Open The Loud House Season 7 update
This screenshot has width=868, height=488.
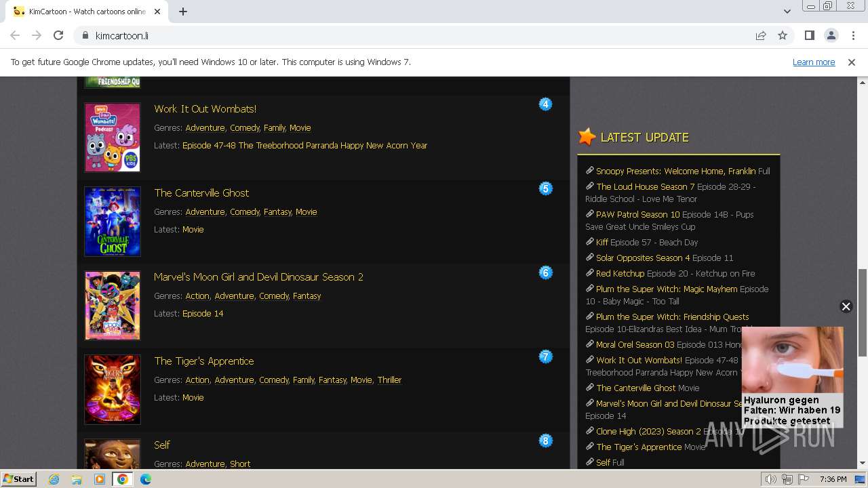[645, 186]
